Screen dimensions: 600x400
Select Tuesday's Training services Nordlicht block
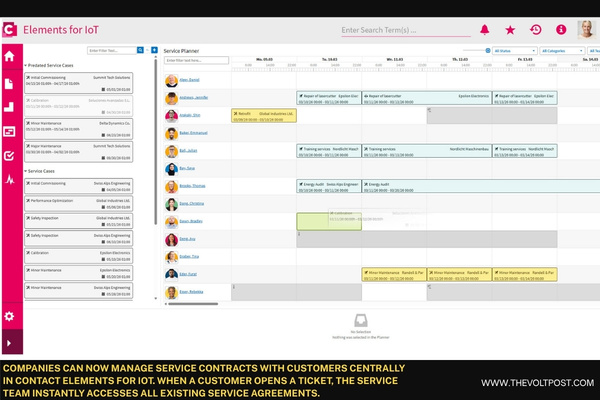tap(329, 151)
